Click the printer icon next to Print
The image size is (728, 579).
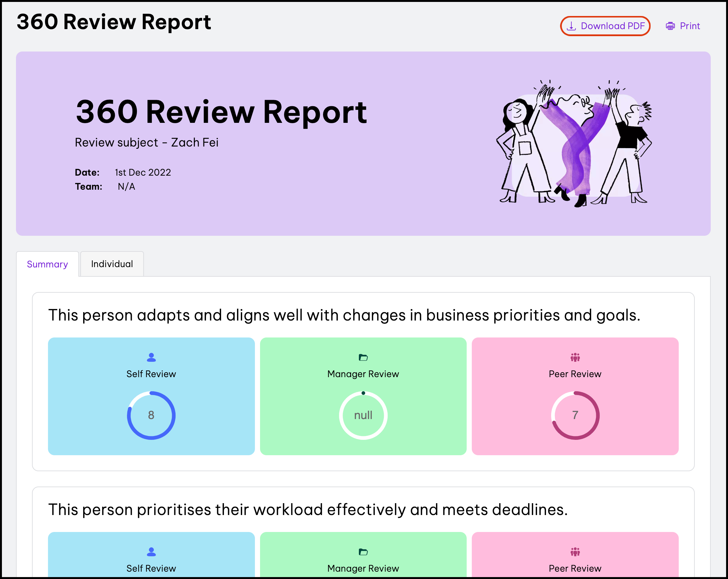(670, 26)
